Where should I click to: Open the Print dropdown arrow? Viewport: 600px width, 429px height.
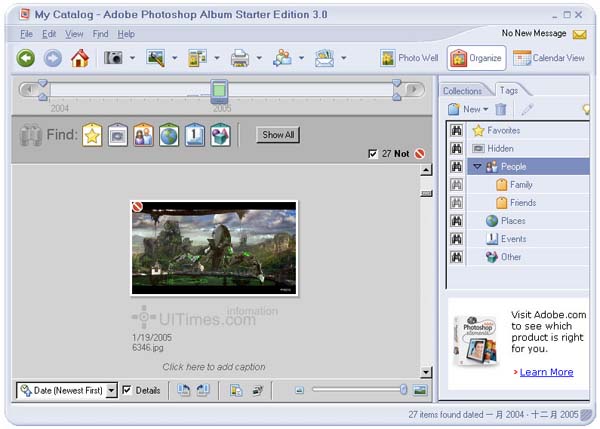[x=259, y=58]
